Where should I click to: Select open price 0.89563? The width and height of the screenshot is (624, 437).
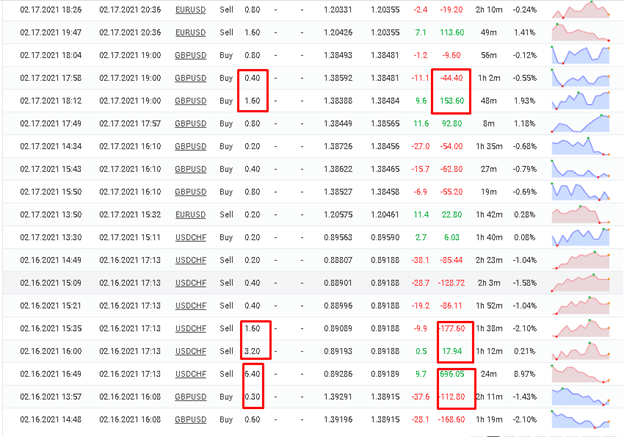(x=338, y=238)
